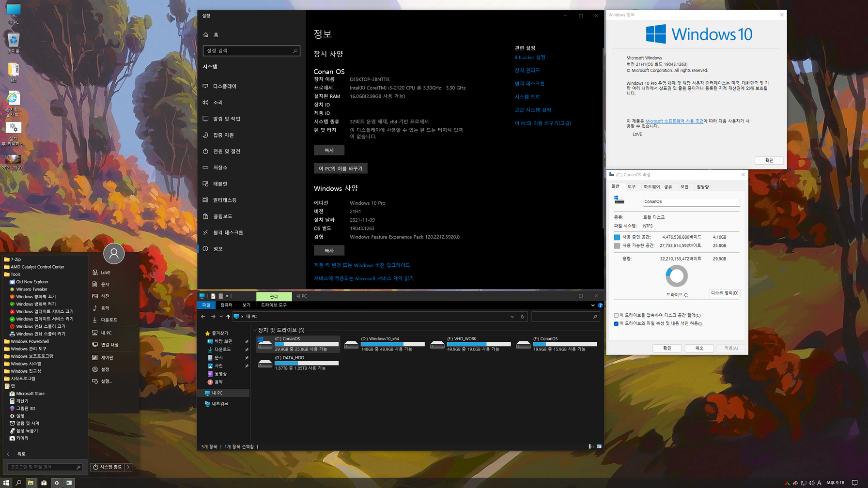Click 디스크 정리 button
This screenshot has height=488, width=868.
pyautogui.click(x=724, y=293)
